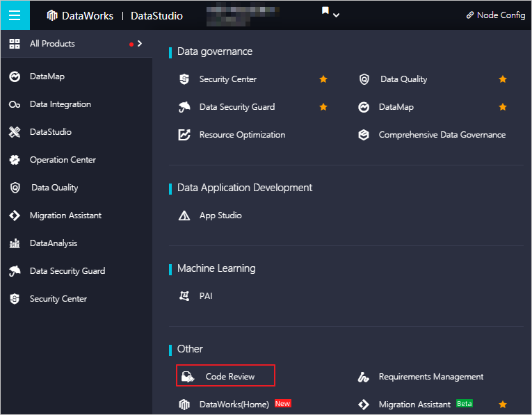Open PAI under Machine Learning
Screen dimensions: 532x415
(x=206, y=295)
